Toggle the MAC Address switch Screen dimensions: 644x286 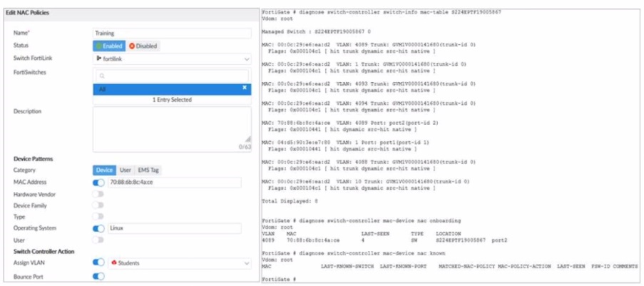[x=98, y=183]
